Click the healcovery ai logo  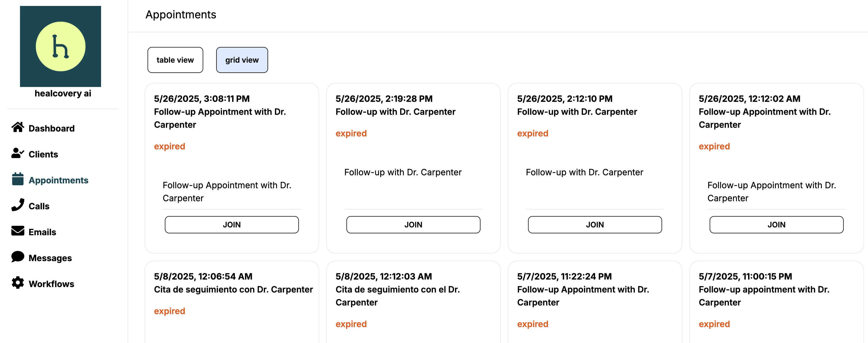pyautogui.click(x=60, y=46)
